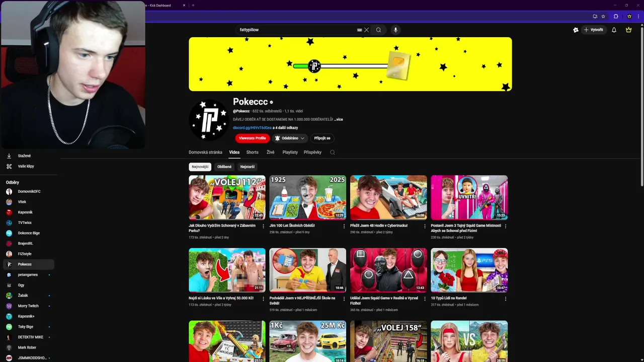644x362 pixels.
Task: Open options for Udělal Jsem Squid Game video
Action: (x=425, y=299)
